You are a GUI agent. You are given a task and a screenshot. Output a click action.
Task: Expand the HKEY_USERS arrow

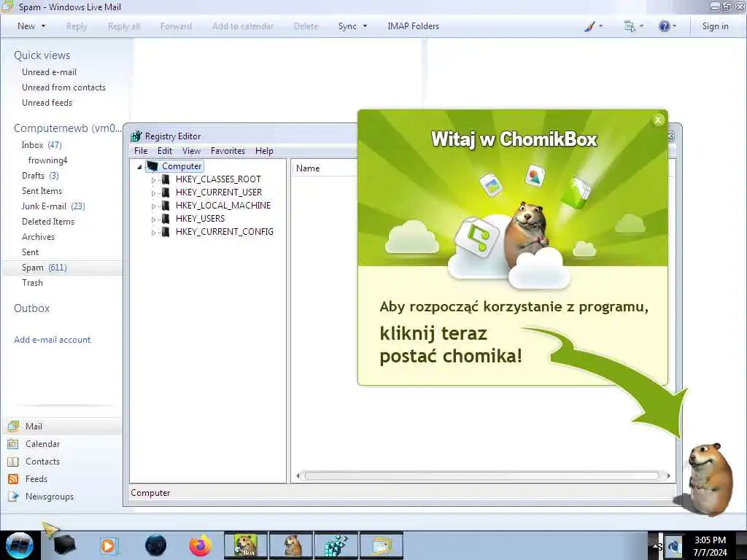click(153, 219)
